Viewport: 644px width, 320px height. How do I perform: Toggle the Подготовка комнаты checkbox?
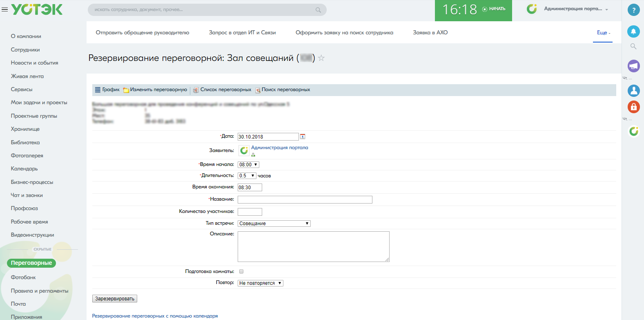click(241, 271)
